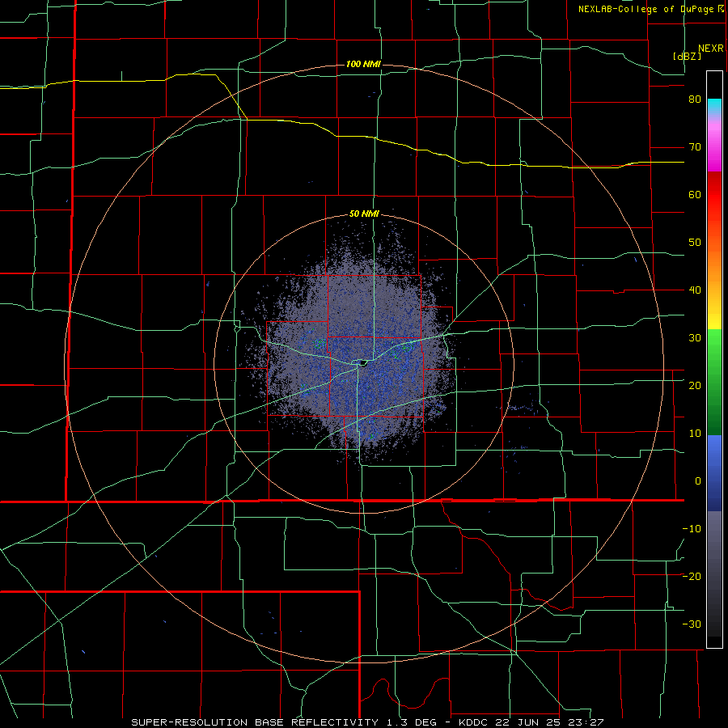The height and width of the screenshot is (728, 728).
Task: Click the 30 value on dBZ scale
Action: coord(695,337)
